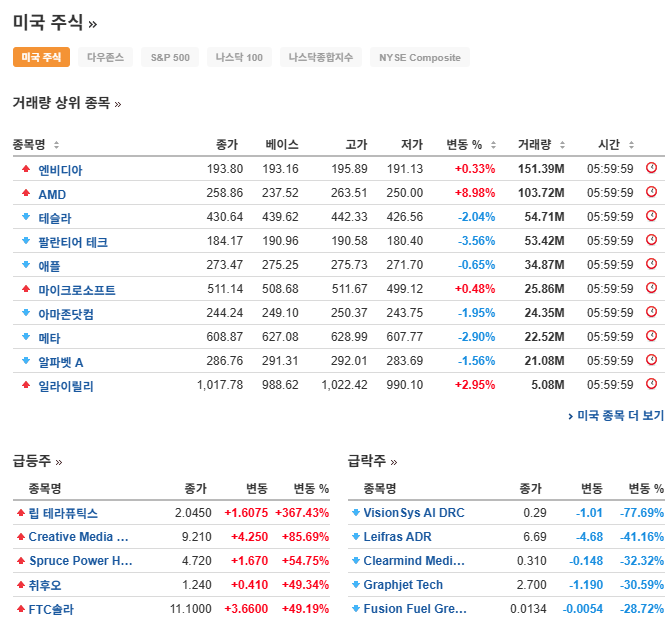The width and height of the screenshot is (672, 620).
Task: Switch to the S&P 500 tab
Action: (x=170, y=57)
